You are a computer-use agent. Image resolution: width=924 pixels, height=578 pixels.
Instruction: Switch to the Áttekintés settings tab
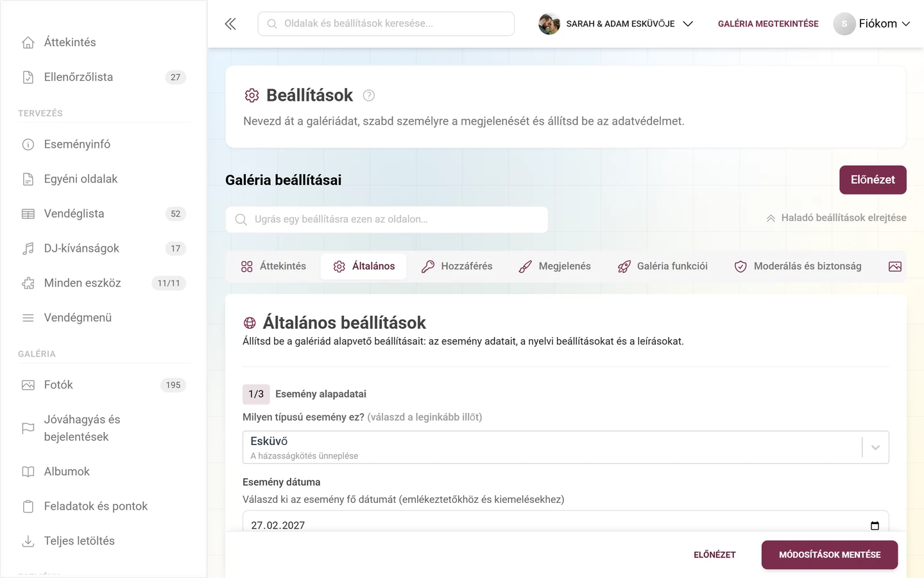(273, 267)
